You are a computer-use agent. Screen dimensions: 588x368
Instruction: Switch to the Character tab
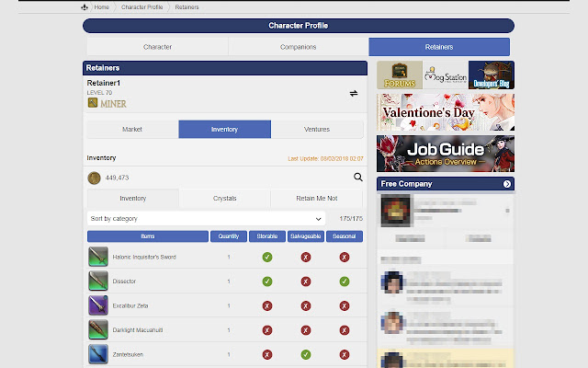click(157, 47)
